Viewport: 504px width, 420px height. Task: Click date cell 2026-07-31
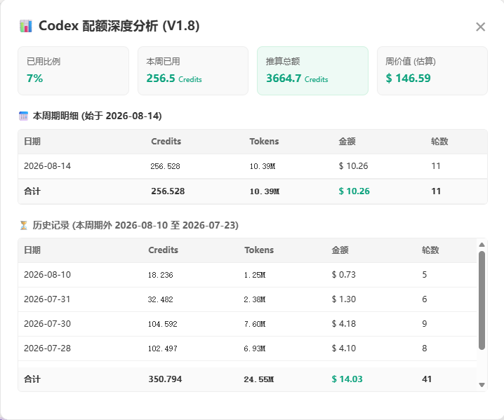tap(47, 299)
